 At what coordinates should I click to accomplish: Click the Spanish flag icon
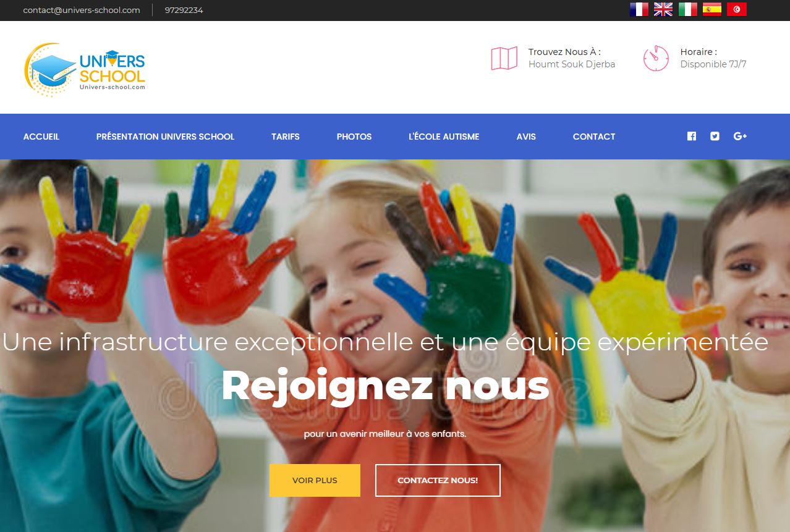click(x=712, y=9)
